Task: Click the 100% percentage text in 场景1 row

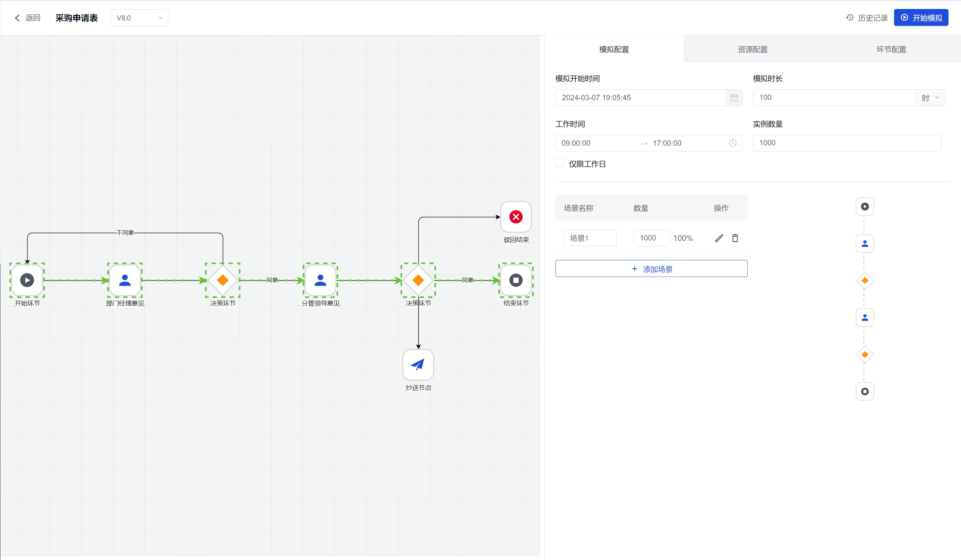Action: (x=683, y=238)
